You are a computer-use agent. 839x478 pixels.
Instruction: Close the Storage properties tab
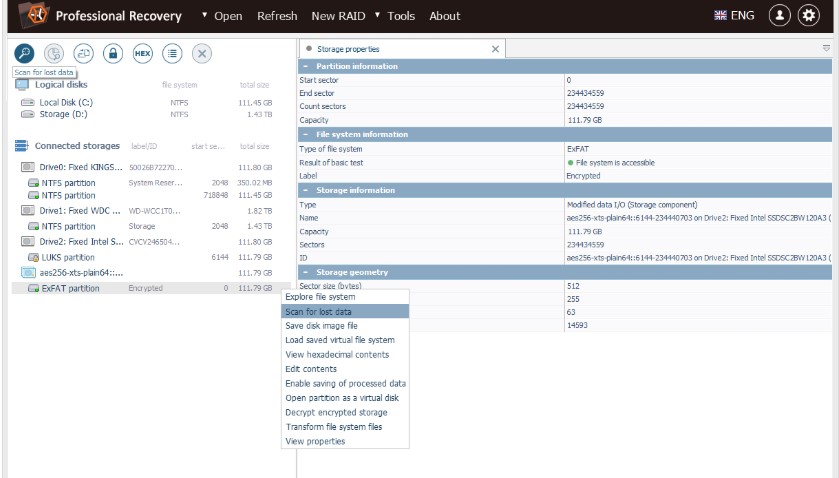pos(495,48)
